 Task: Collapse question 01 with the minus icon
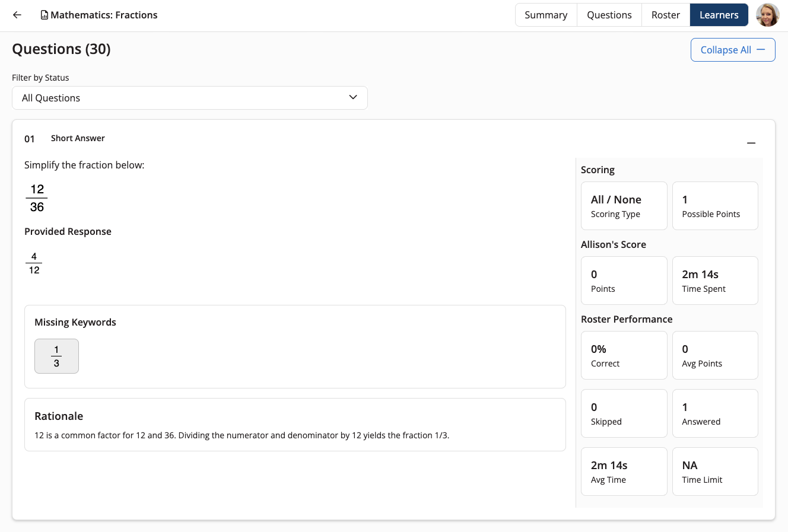pos(751,143)
